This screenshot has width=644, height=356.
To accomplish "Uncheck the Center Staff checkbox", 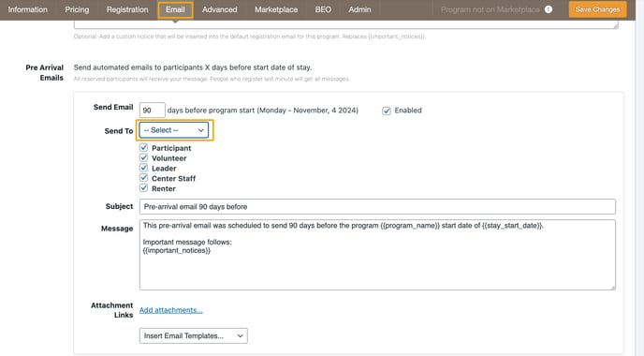I will [143, 178].
